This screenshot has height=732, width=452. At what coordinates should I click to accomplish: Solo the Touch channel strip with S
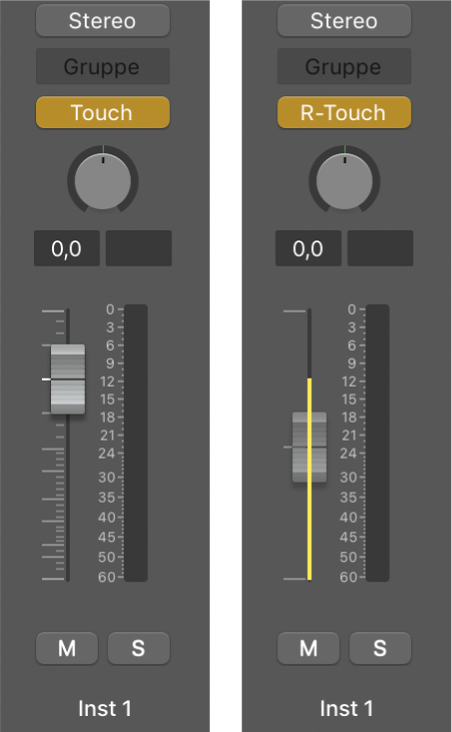pyautogui.click(x=139, y=648)
